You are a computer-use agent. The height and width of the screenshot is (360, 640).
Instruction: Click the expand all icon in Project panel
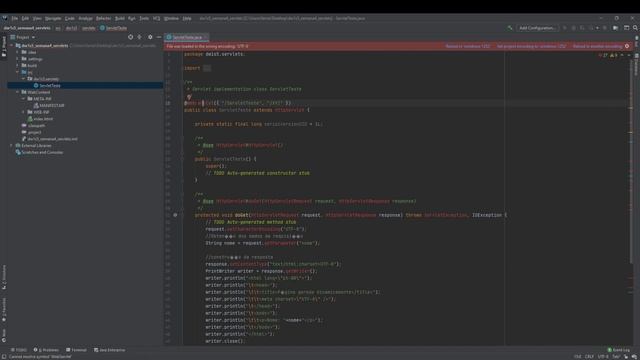pyautogui.click(x=140, y=37)
